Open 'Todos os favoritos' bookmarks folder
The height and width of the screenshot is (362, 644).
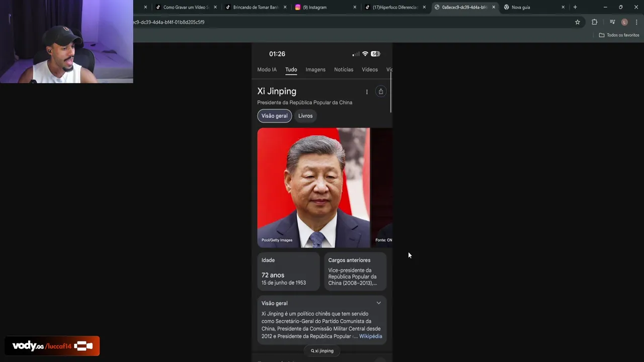click(x=619, y=35)
